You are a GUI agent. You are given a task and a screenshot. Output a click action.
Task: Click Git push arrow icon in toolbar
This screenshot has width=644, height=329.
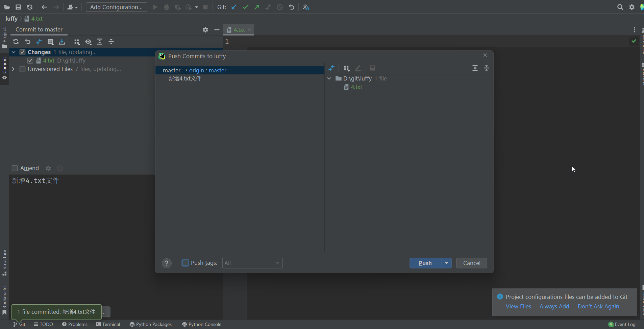[x=257, y=7]
